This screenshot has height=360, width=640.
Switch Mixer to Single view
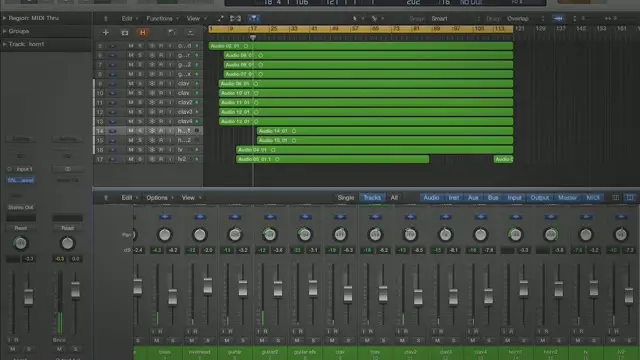click(x=346, y=198)
